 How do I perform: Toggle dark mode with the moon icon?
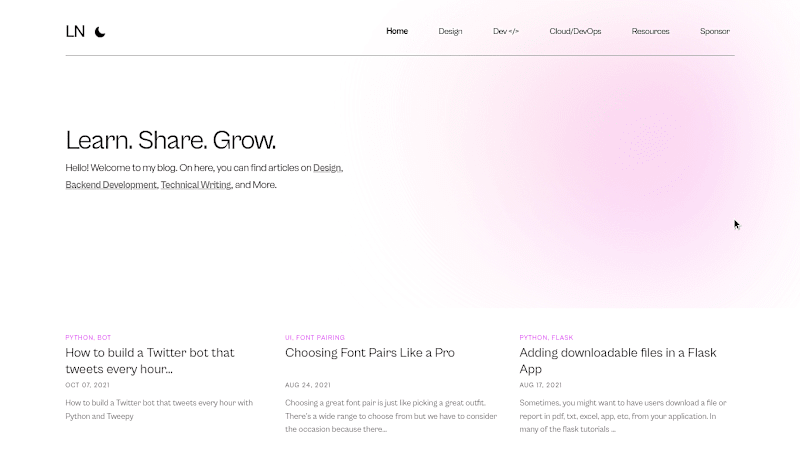[x=100, y=32]
